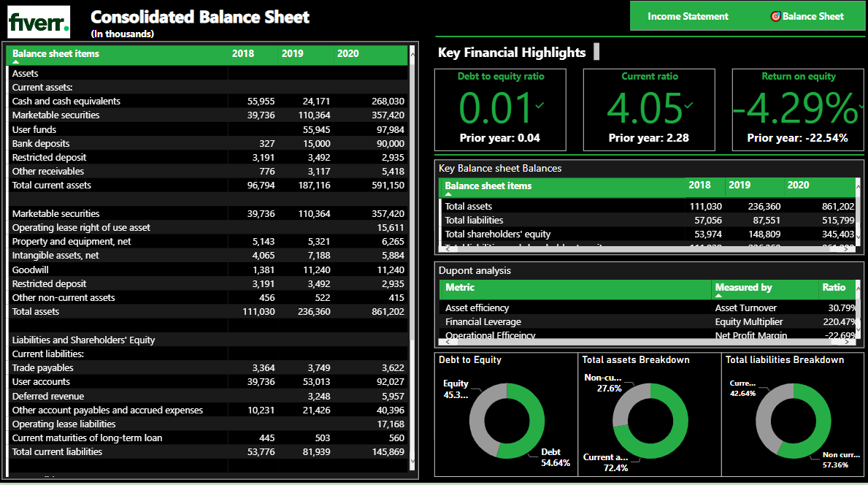Select the Total liabilities row in Key Balances
The image size is (868, 485).
click(x=475, y=220)
